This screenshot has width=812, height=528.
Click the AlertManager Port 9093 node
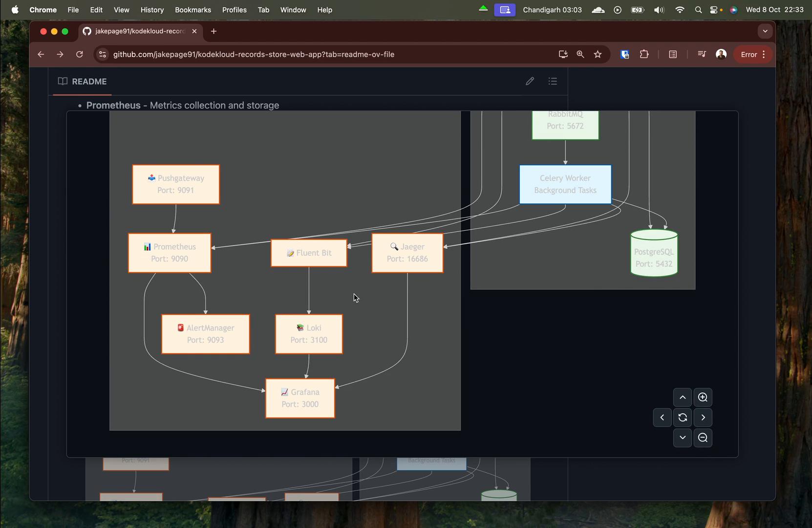pos(206,334)
